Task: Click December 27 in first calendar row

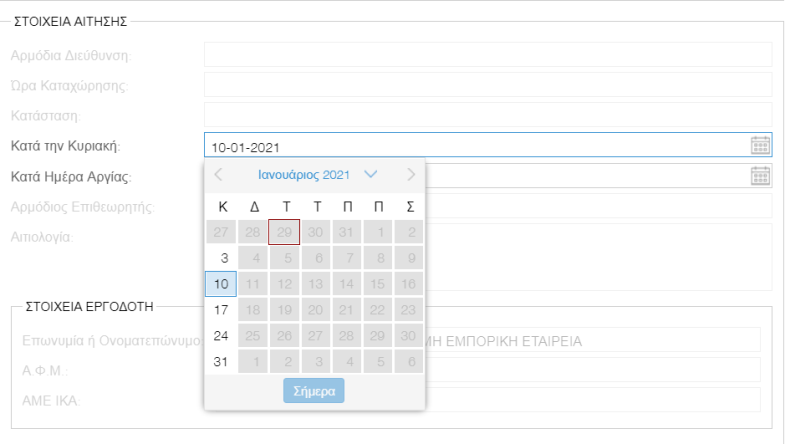Action: point(221,232)
